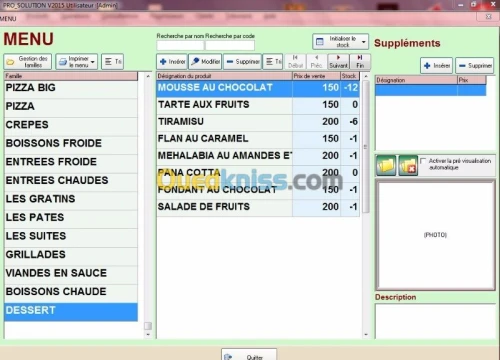Click supplements Désignation column header
Viewport: 500px width, 360px height.
coord(416,80)
